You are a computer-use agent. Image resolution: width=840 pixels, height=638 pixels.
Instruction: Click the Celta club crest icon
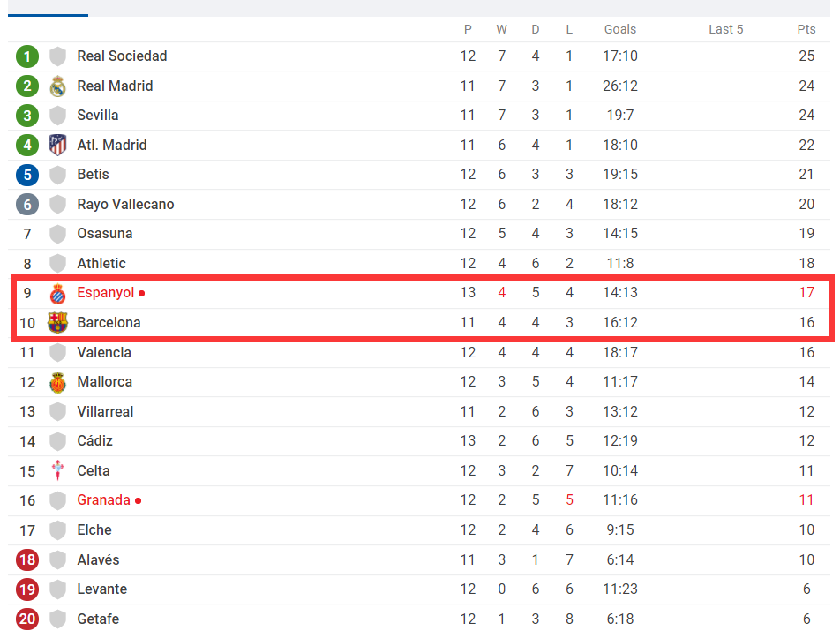click(x=58, y=471)
